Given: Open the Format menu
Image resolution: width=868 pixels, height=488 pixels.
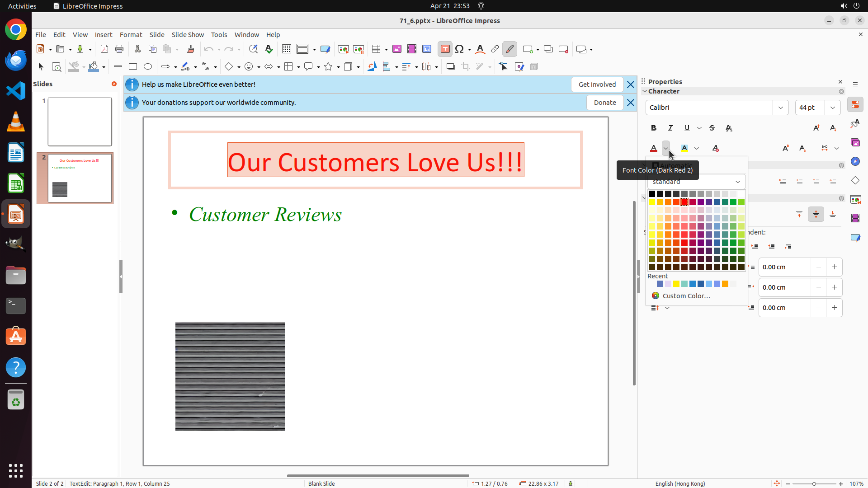Looking at the screenshot, I should coord(131,35).
